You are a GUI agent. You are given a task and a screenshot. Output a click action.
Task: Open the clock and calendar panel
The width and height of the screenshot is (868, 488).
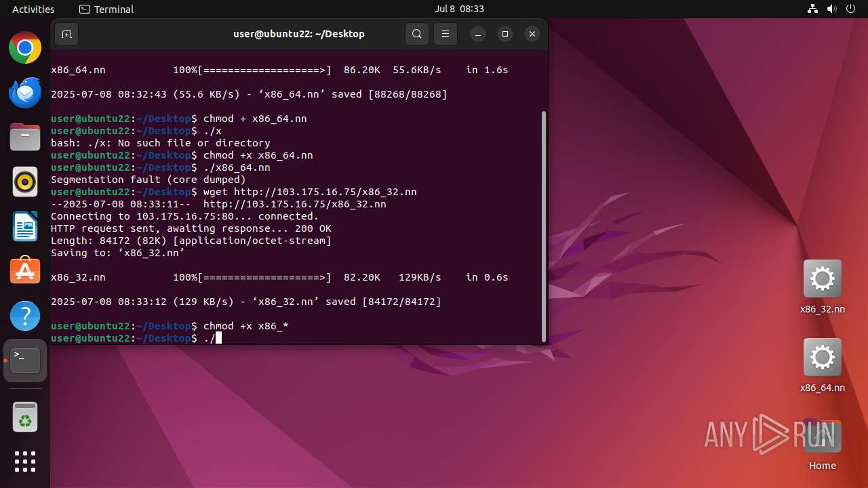pyautogui.click(x=459, y=9)
